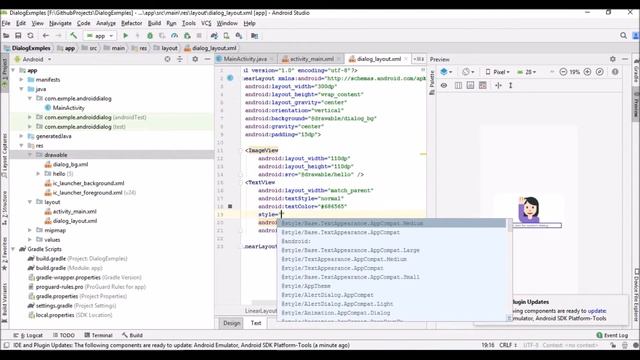
Task: Expand the mipmap folder
Action: coord(30,230)
